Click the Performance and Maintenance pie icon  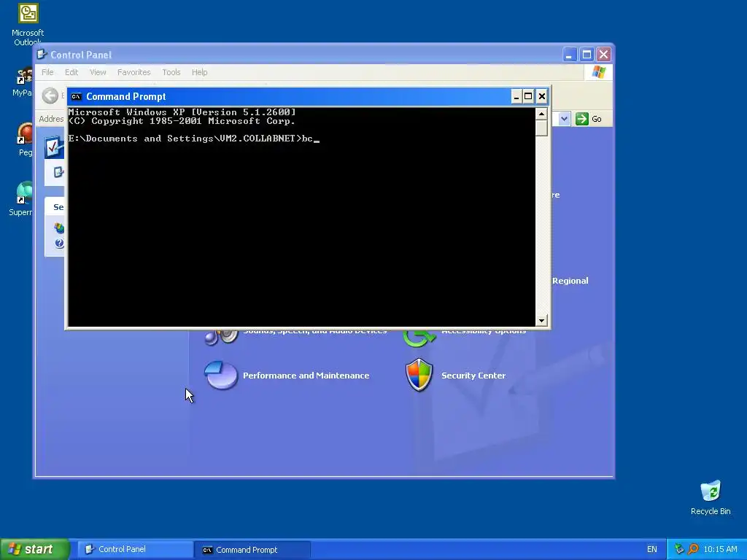pyautogui.click(x=221, y=376)
